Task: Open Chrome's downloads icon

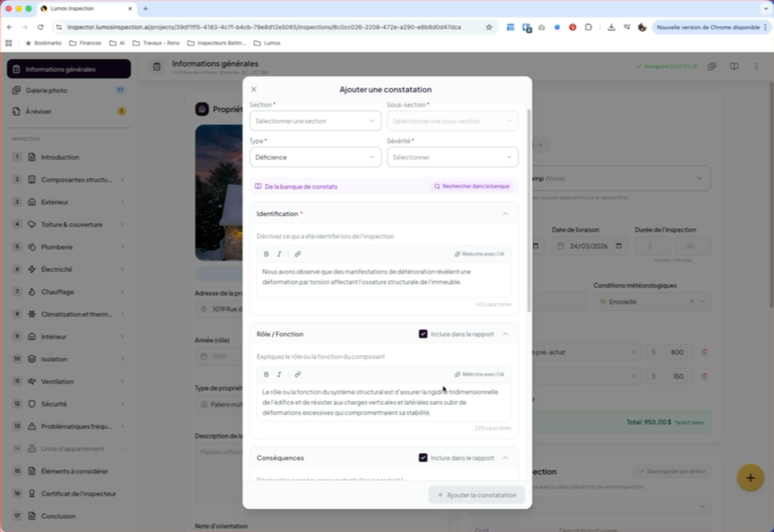Action: coord(611,27)
